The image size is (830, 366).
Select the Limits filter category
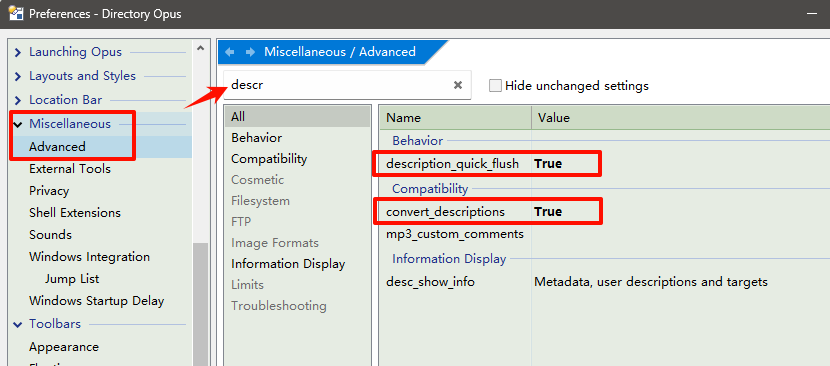tap(247, 284)
